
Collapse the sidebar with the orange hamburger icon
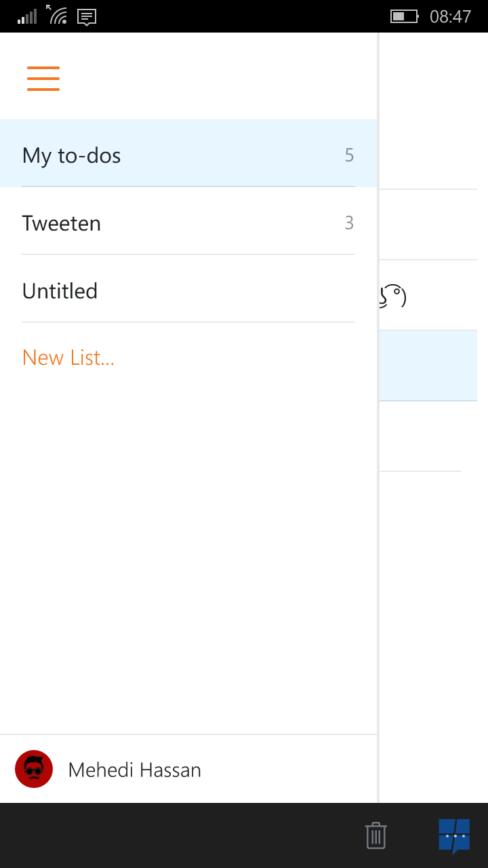[x=43, y=79]
